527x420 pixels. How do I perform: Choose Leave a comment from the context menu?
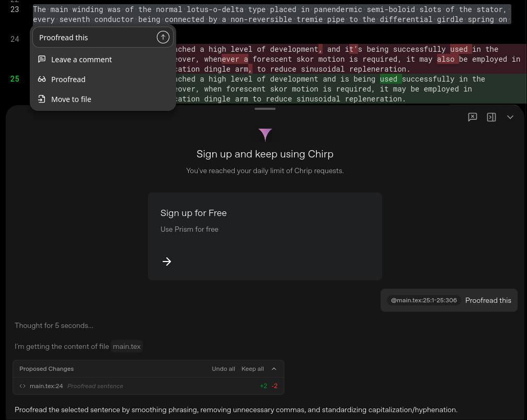pyautogui.click(x=82, y=59)
